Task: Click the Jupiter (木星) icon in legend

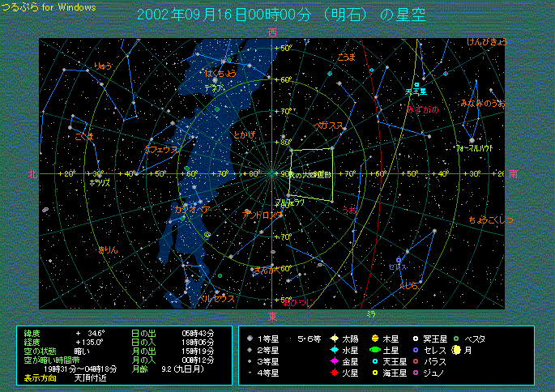Action: coord(376,339)
